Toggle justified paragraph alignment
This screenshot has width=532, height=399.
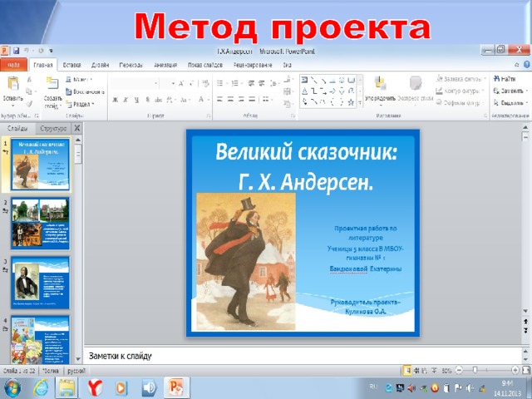coord(252,99)
